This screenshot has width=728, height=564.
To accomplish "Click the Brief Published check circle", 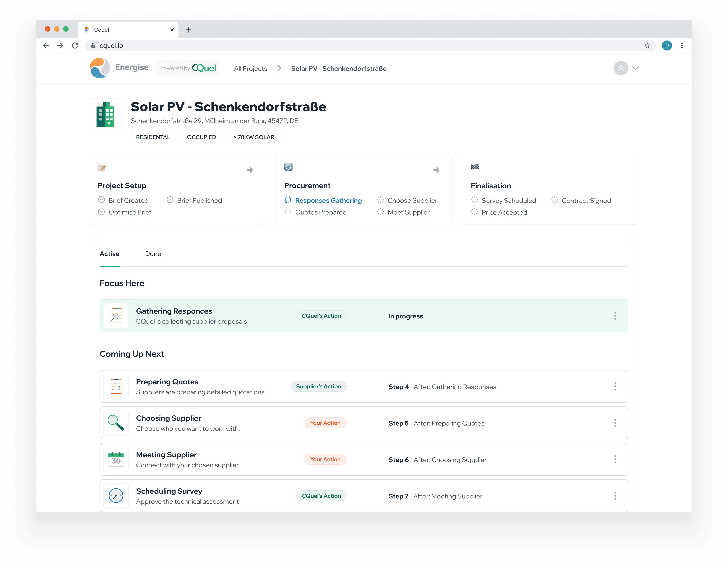I will tap(170, 200).
